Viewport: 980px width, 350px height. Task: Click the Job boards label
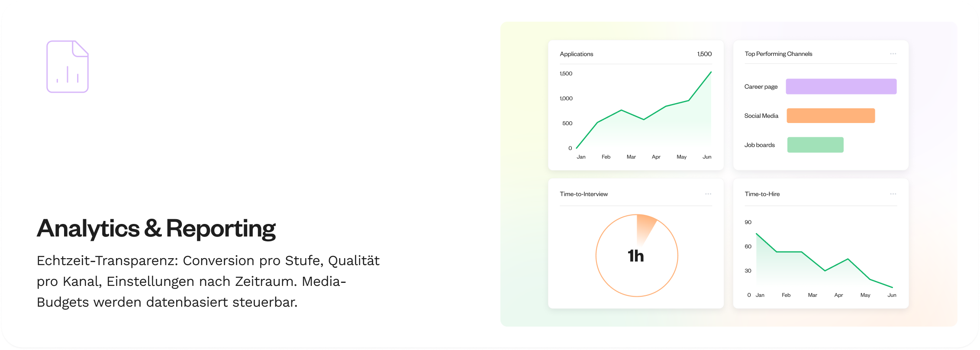tap(760, 145)
